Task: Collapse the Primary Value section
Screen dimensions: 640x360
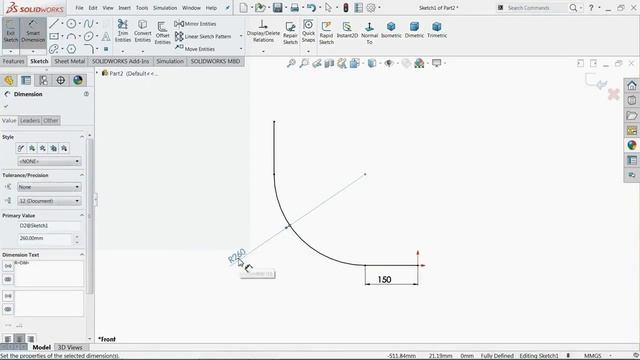Action: click(x=82, y=215)
